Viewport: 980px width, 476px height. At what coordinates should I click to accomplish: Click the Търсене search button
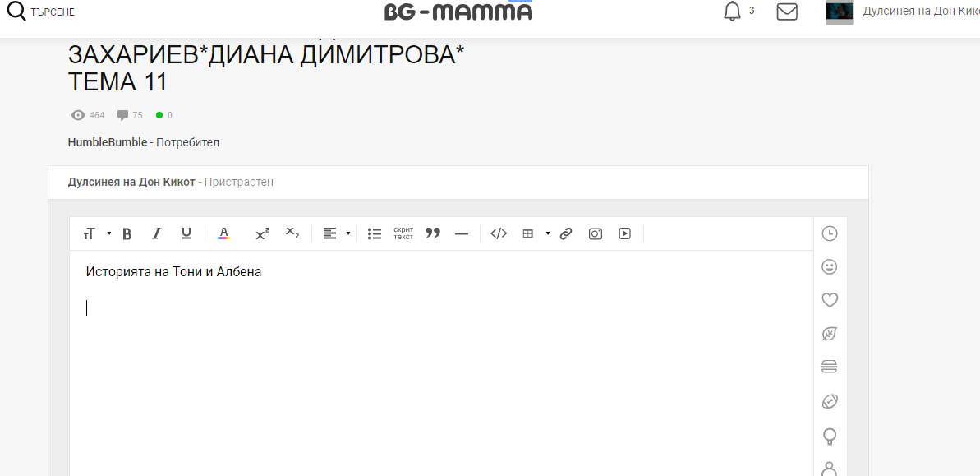click(40, 12)
